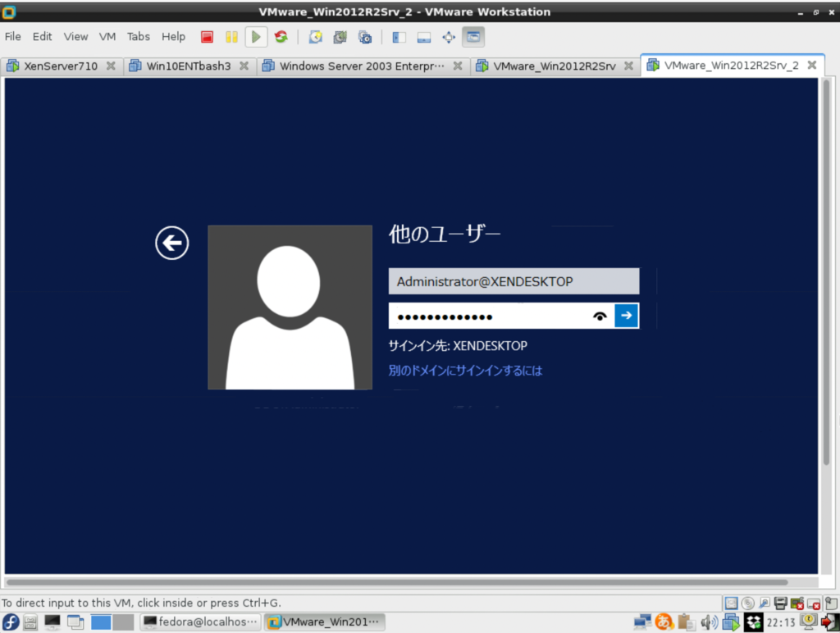Click the vertical scrollbar of VM view
This screenshot has height=633, width=840.
click(x=827, y=273)
